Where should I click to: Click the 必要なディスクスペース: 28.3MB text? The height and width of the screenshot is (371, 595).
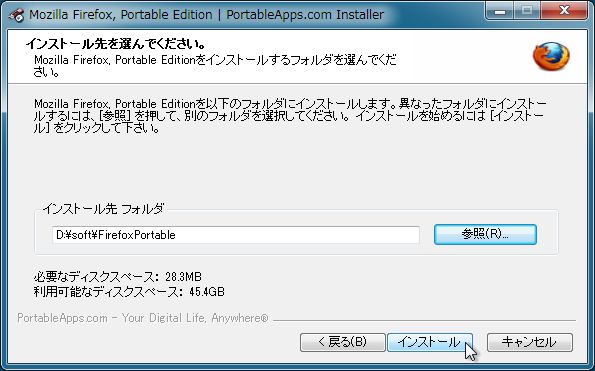118,277
